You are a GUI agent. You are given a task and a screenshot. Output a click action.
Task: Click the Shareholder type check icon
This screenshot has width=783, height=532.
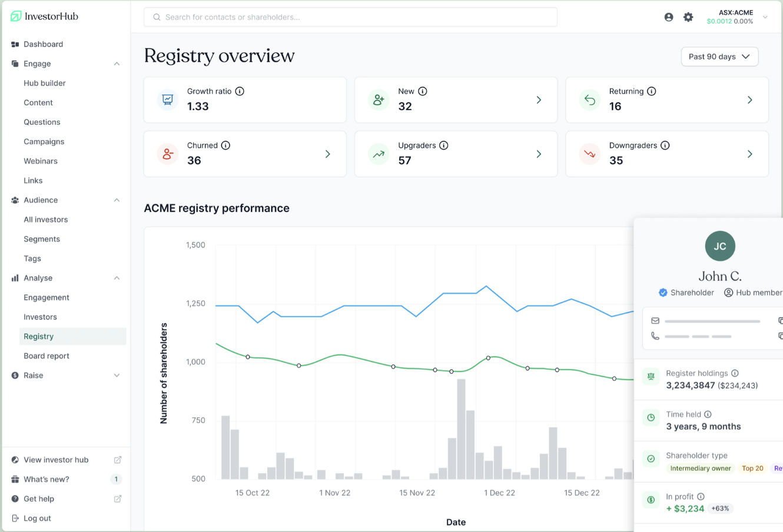tap(651, 458)
